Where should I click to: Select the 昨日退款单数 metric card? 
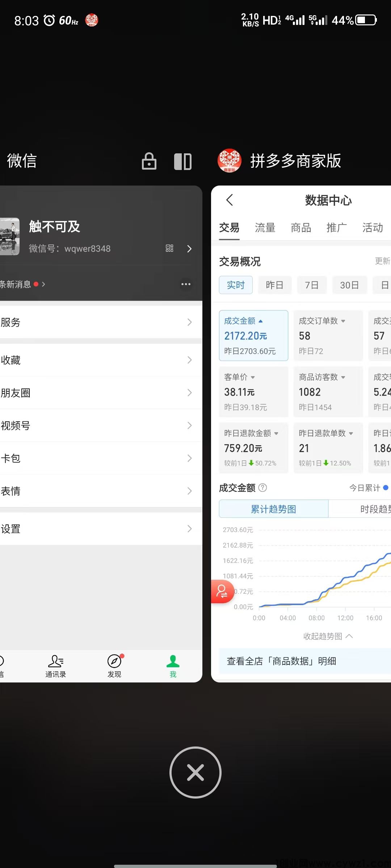coord(328,448)
